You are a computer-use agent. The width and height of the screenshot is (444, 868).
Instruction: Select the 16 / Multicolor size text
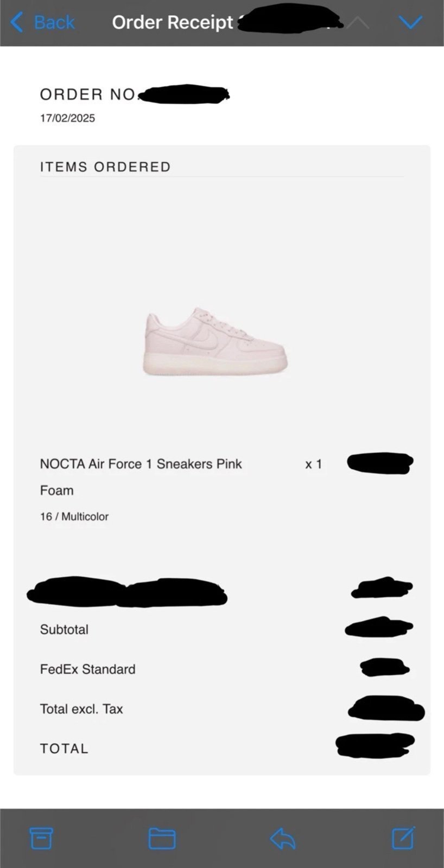tap(74, 516)
